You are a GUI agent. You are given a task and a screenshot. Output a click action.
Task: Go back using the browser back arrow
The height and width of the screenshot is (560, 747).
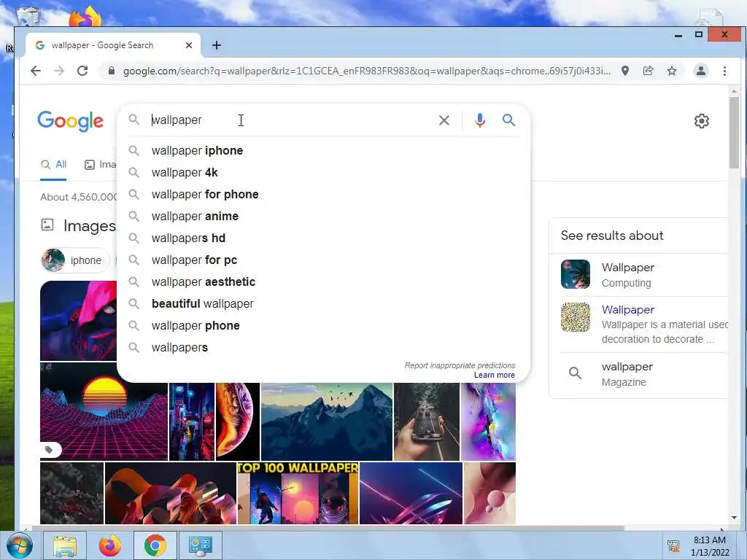[x=36, y=71]
